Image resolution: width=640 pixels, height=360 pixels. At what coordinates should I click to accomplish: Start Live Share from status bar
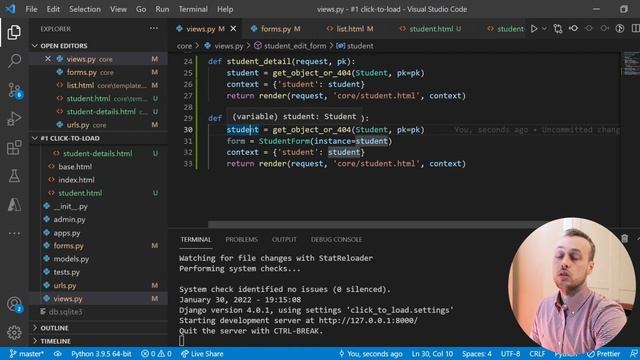pos(202,353)
